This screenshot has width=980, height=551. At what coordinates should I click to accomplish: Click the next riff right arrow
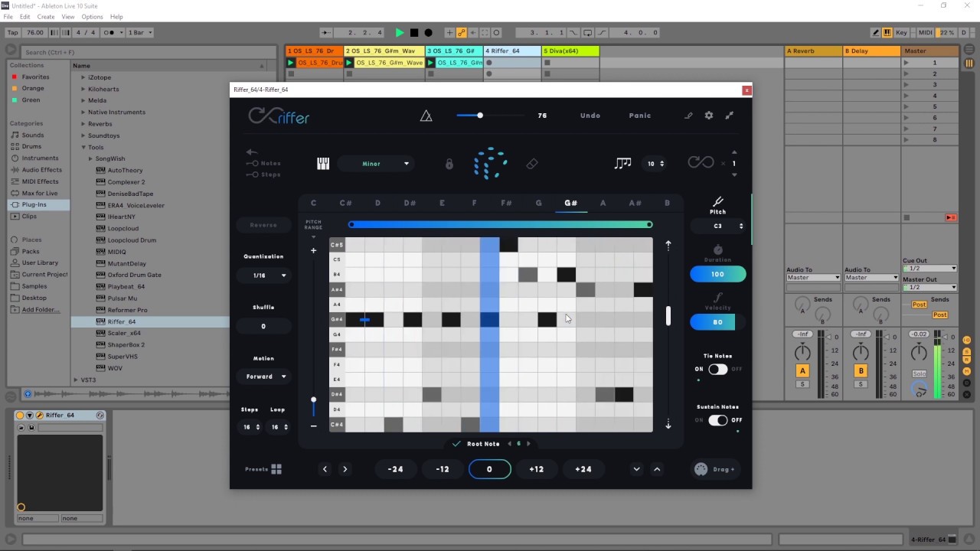point(345,469)
